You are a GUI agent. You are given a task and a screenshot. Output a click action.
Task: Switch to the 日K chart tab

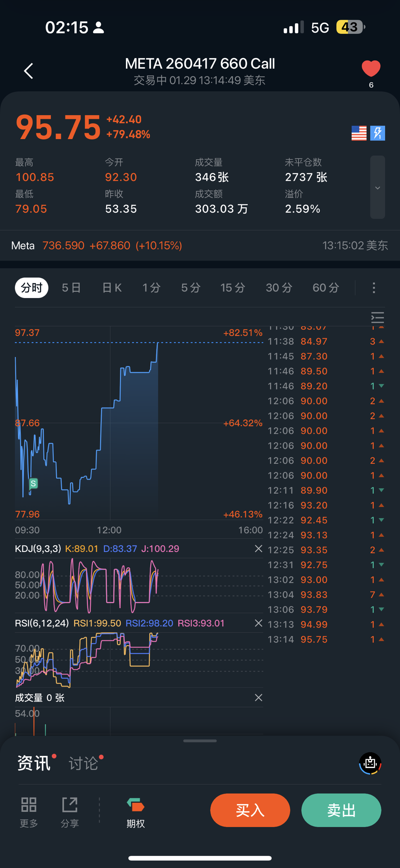[x=112, y=288]
